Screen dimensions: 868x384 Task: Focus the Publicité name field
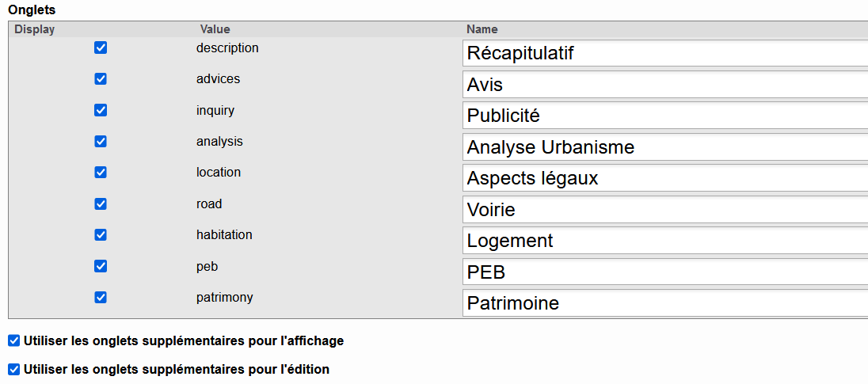click(664, 116)
